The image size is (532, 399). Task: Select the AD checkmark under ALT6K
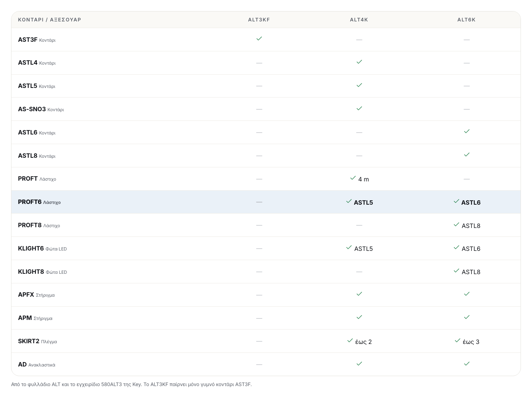(x=467, y=364)
